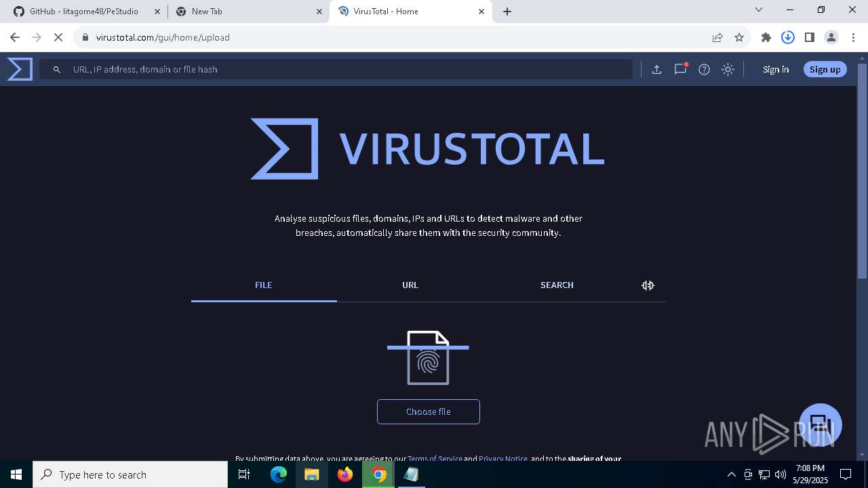Open the Chrome downloads icon

point(788,37)
